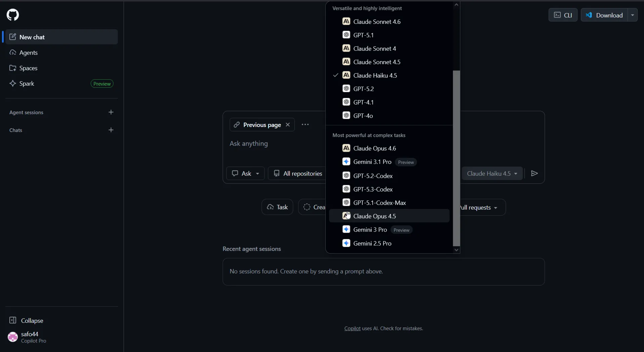Click the Gemini icon beside Gemini 2.5 Pro
The height and width of the screenshot is (352, 644).
[346, 243]
